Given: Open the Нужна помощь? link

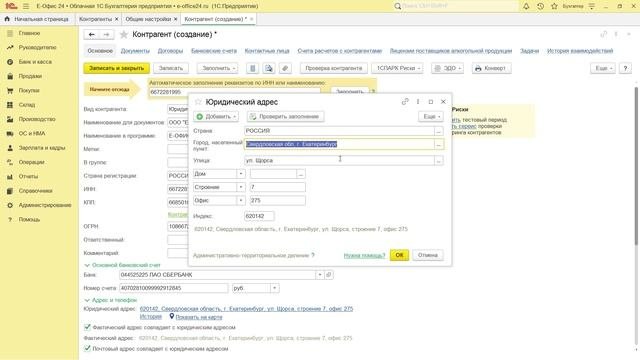Looking at the screenshot, I should 364,256.
